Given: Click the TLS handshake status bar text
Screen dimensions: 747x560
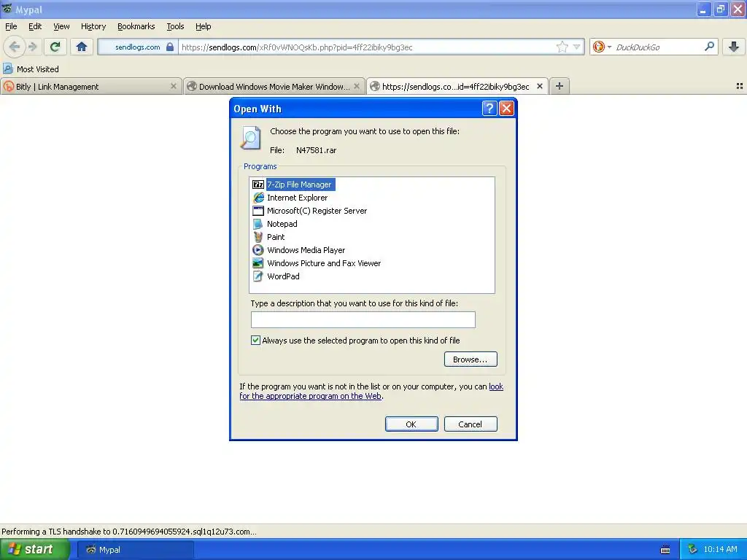Looking at the screenshot, I should (x=129, y=532).
